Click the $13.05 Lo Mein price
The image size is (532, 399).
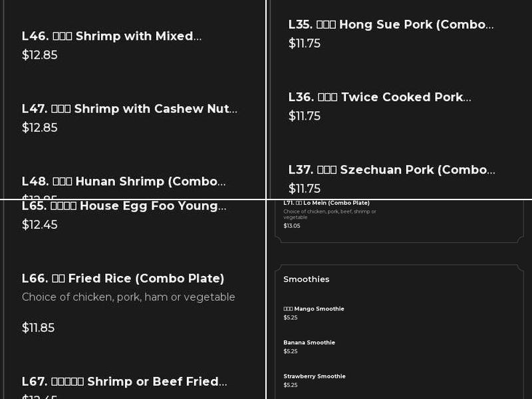tap(292, 226)
